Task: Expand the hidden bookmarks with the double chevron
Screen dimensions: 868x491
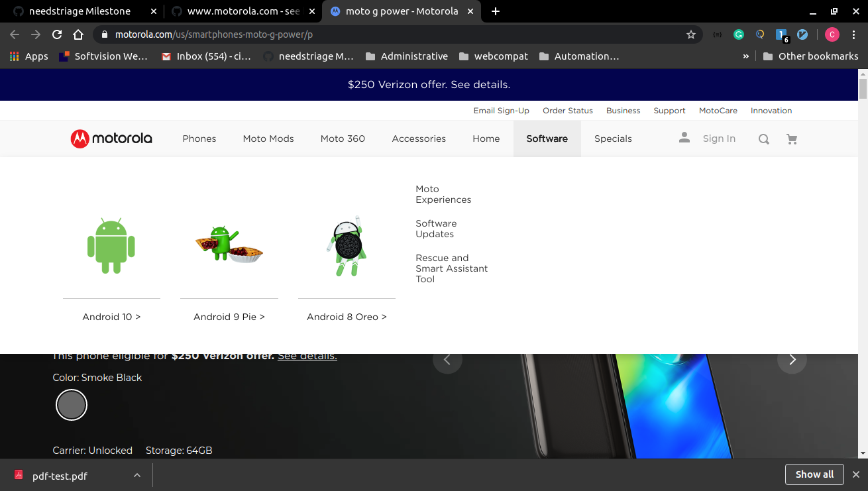Action: click(745, 56)
